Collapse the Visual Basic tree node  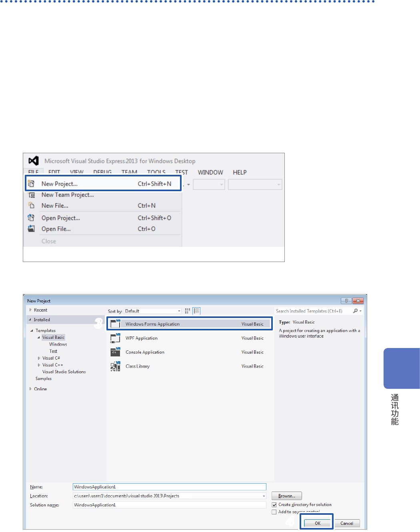39,338
